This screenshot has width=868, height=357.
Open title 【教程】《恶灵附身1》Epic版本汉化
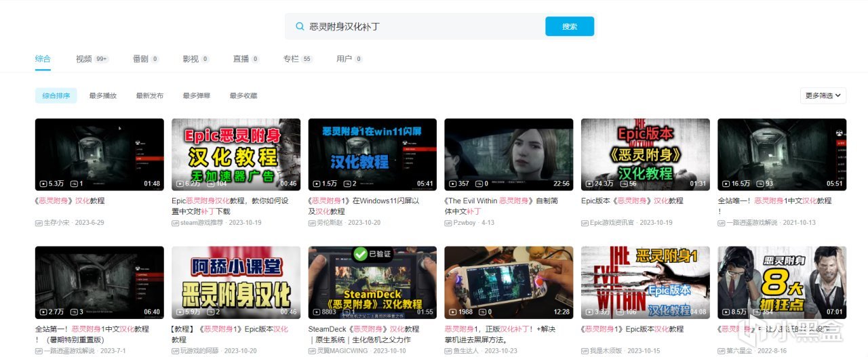point(230,334)
